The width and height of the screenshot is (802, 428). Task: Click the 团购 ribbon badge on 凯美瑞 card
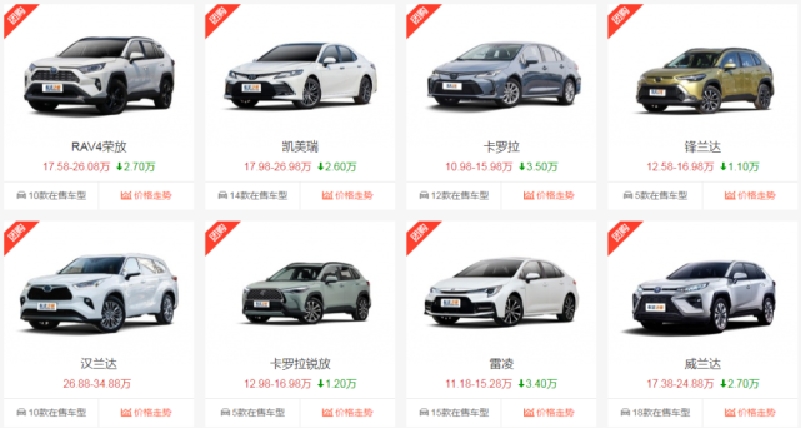[x=218, y=18]
